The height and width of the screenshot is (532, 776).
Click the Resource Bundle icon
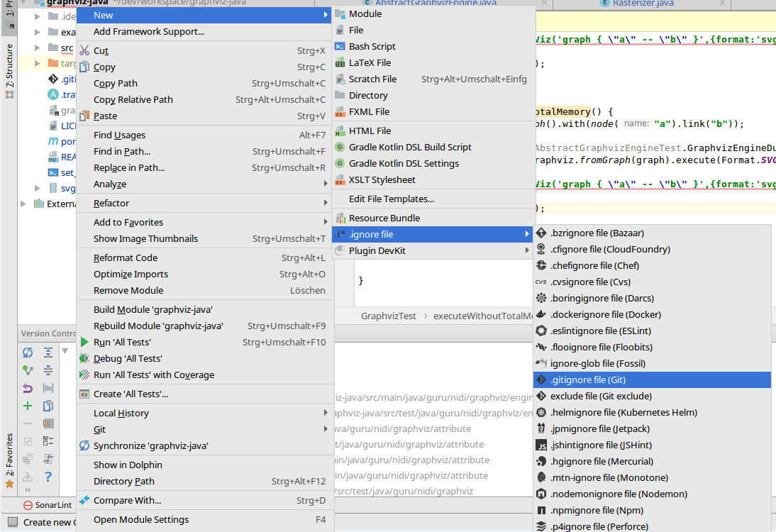[340, 218]
